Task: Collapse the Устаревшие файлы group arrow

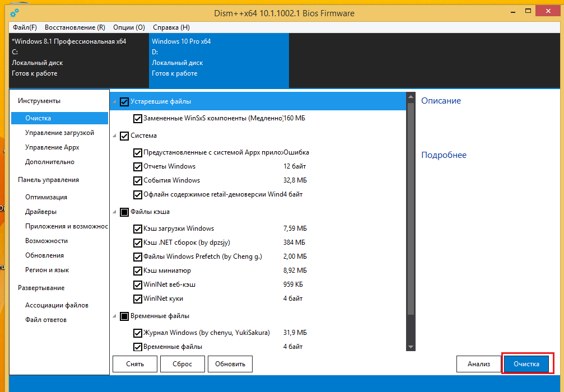Action: coord(114,102)
